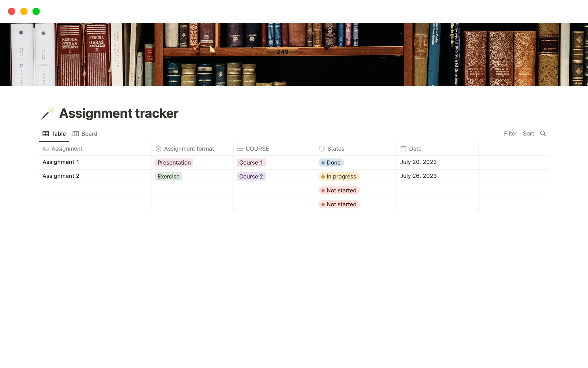Expand the Assignment format dropdown
Viewport: 588px width, 368px height.
189,148
